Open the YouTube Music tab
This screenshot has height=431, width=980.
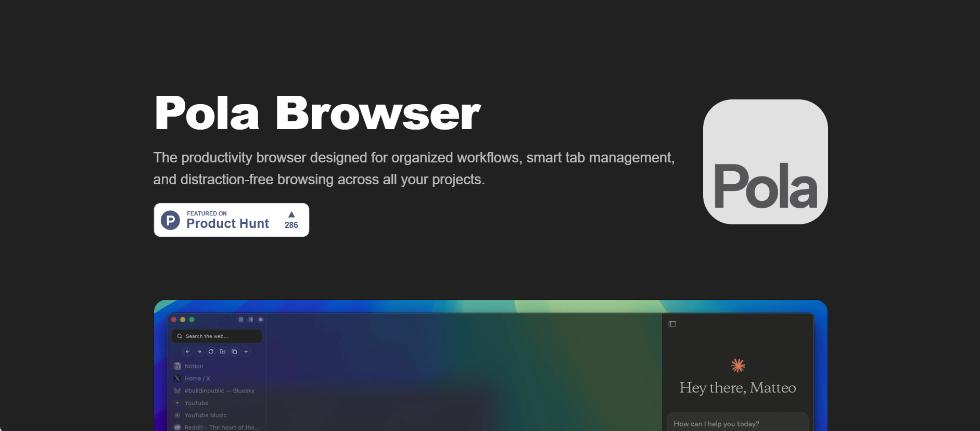point(205,415)
